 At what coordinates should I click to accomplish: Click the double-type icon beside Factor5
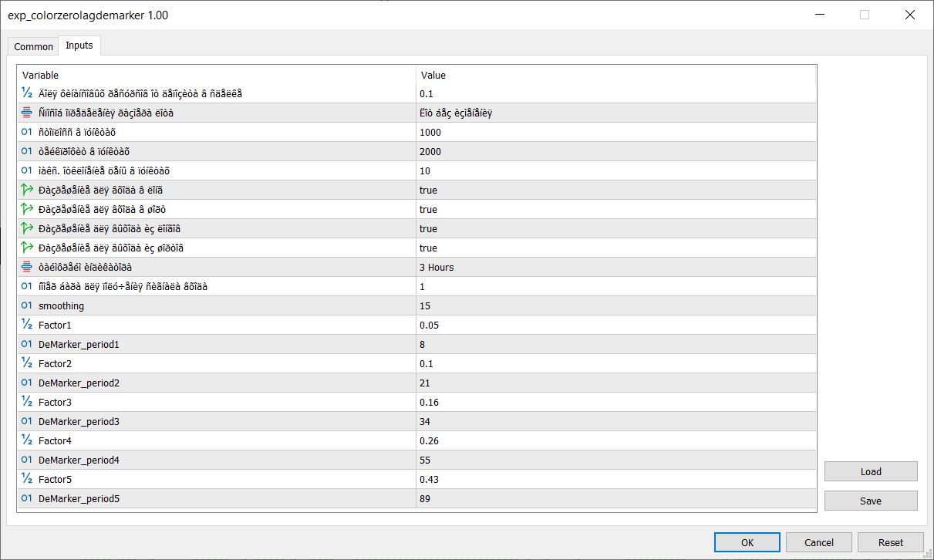point(27,479)
